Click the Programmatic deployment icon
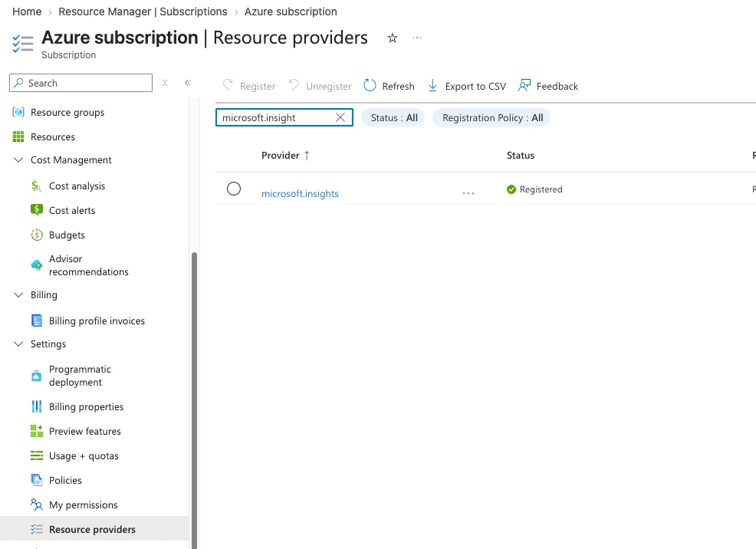 click(37, 376)
